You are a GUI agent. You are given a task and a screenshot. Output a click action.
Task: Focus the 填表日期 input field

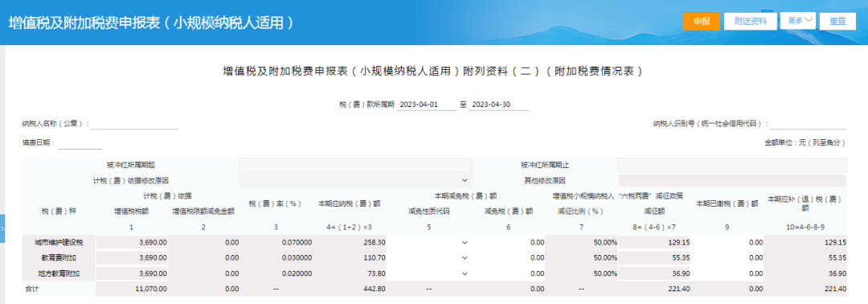click(80, 143)
